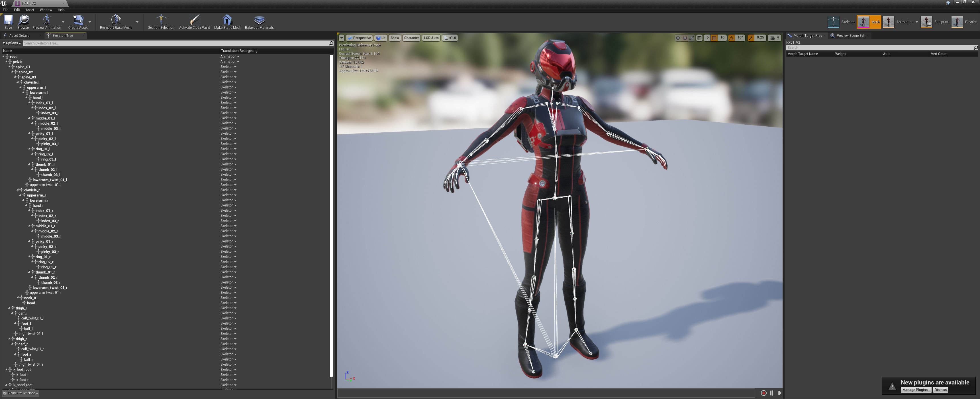This screenshot has height=399, width=980.
Task: Collapse the spine_01 bone tree node
Action: click(x=9, y=67)
